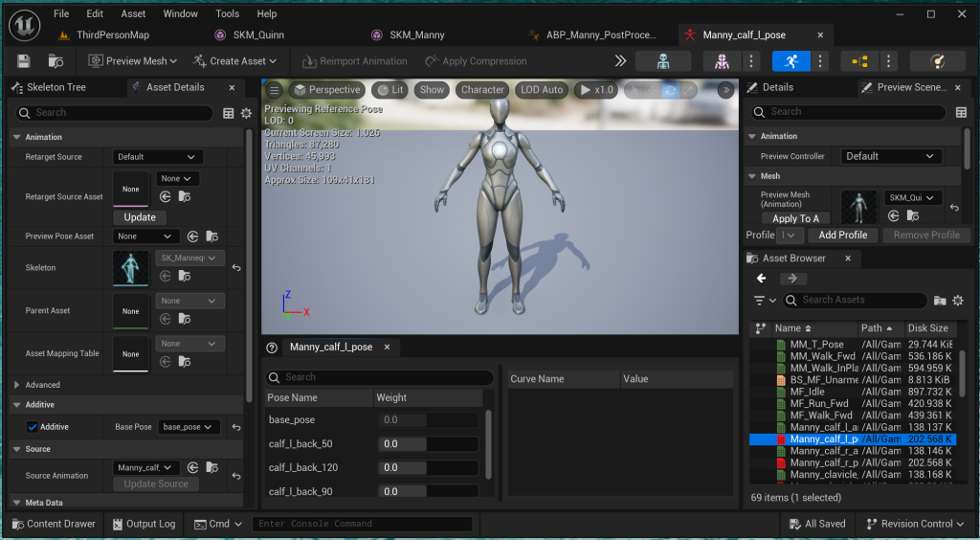Image resolution: width=980 pixels, height=540 pixels.
Task: Switch to Animation mode running figure icon
Action: click(x=791, y=60)
